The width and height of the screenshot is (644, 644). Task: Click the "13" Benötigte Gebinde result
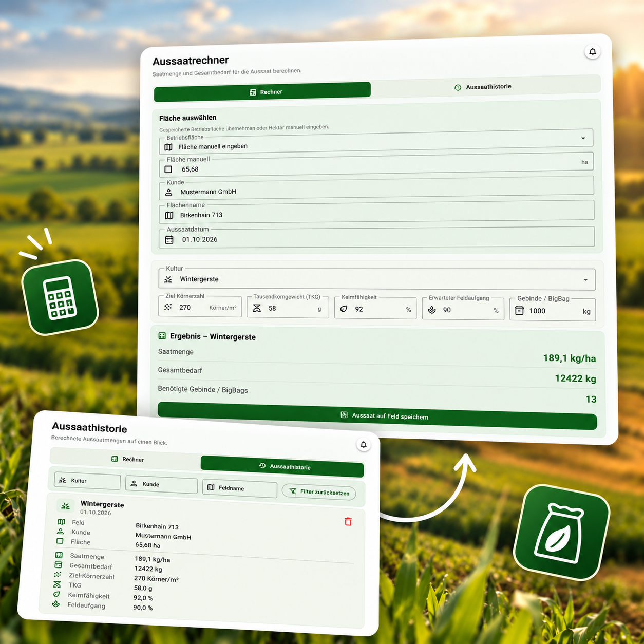[x=591, y=400]
